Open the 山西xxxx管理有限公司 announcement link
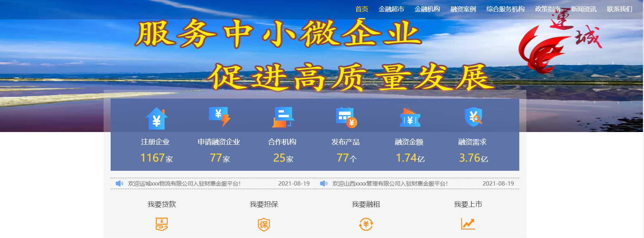The height and width of the screenshot is (238, 644). 390,183
